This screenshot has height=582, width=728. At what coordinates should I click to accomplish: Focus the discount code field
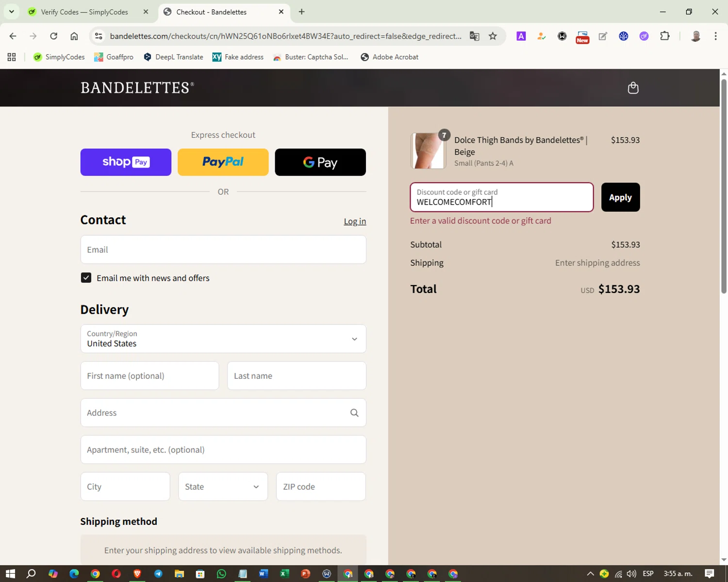(x=502, y=197)
